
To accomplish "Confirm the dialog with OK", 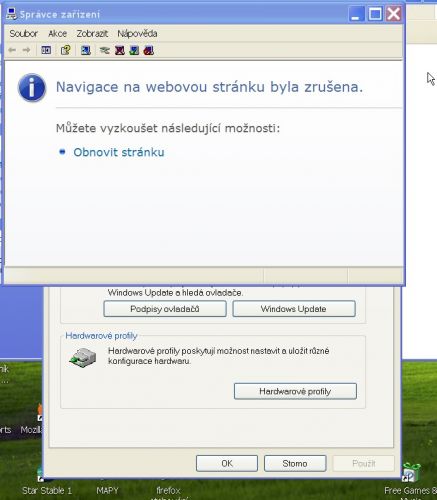I will coord(227,464).
